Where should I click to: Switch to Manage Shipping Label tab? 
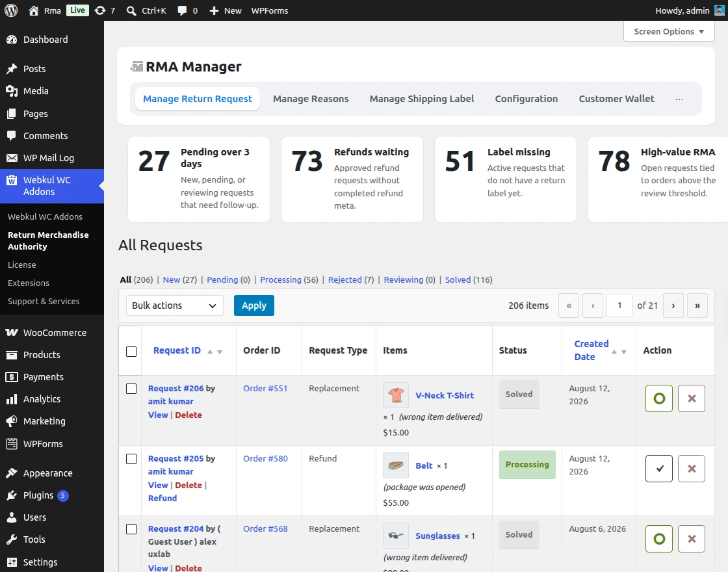pyautogui.click(x=422, y=99)
